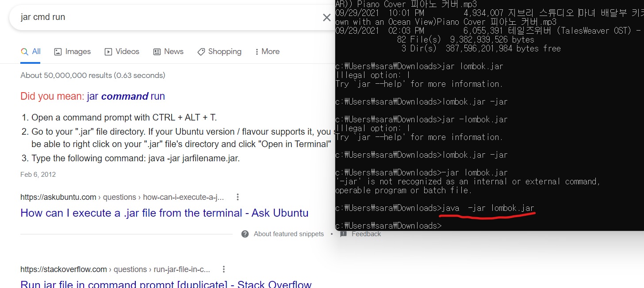The height and width of the screenshot is (288, 644).
Task: Open the Videos results tab
Action: (122, 51)
